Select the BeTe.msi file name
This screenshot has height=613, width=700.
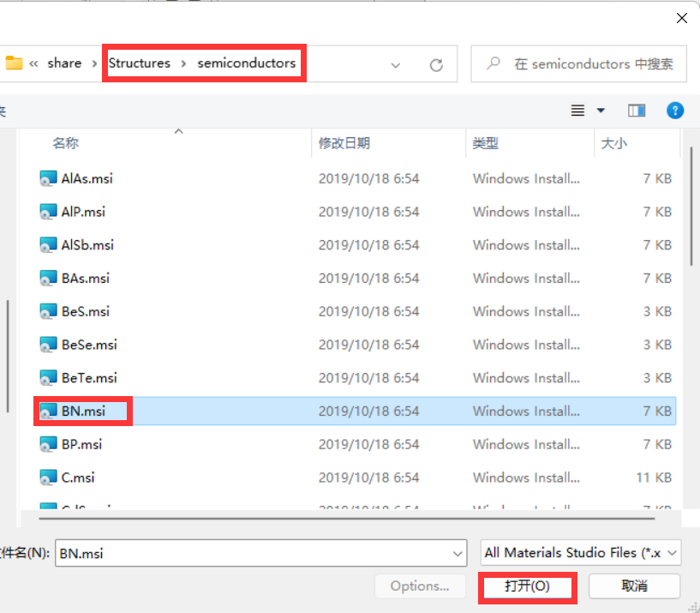point(89,378)
